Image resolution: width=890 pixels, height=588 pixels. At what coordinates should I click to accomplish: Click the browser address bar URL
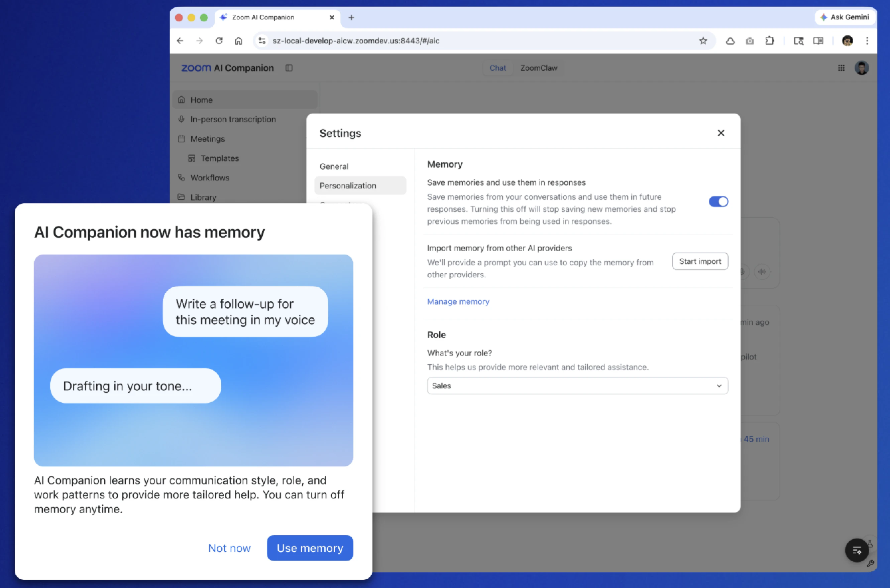(356, 41)
